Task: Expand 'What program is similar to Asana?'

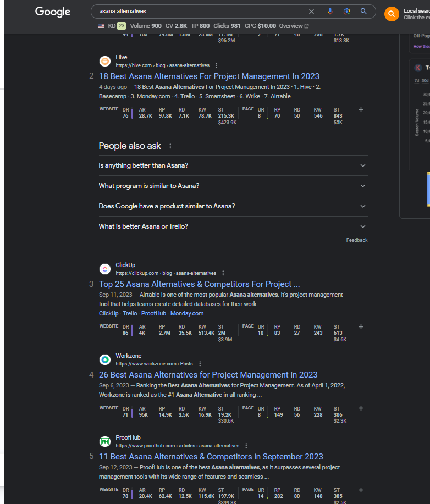Action: coord(233,186)
